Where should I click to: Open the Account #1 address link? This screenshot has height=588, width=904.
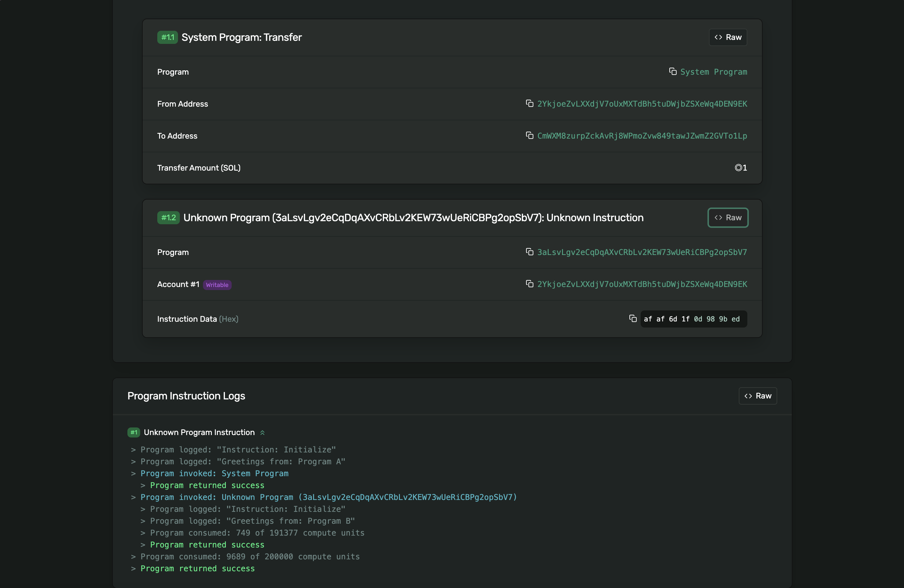(642, 284)
